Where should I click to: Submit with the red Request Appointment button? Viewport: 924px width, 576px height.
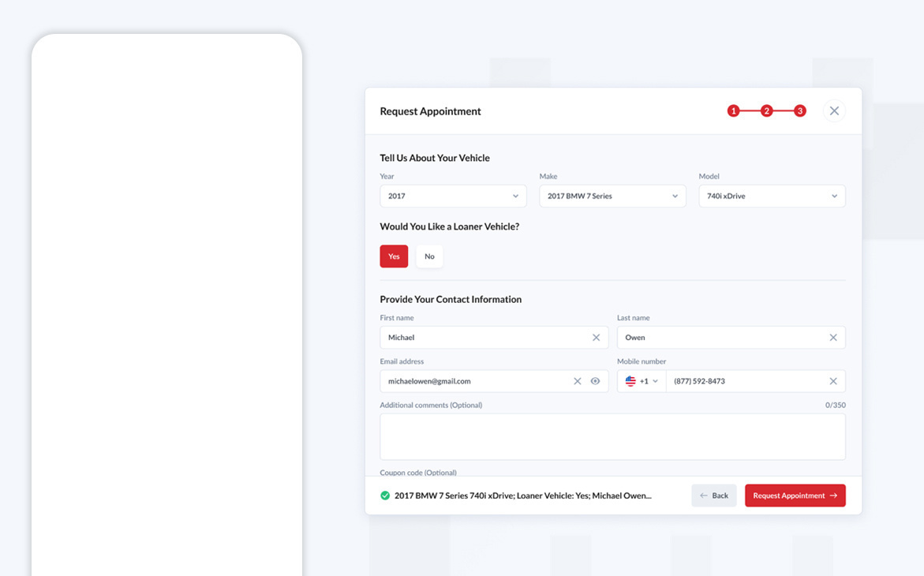tap(795, 496)
